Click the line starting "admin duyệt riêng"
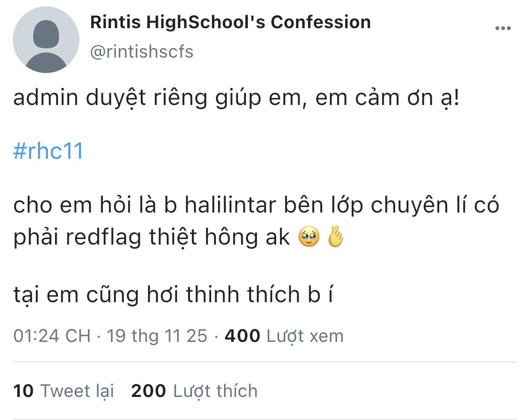 point(236,98)
